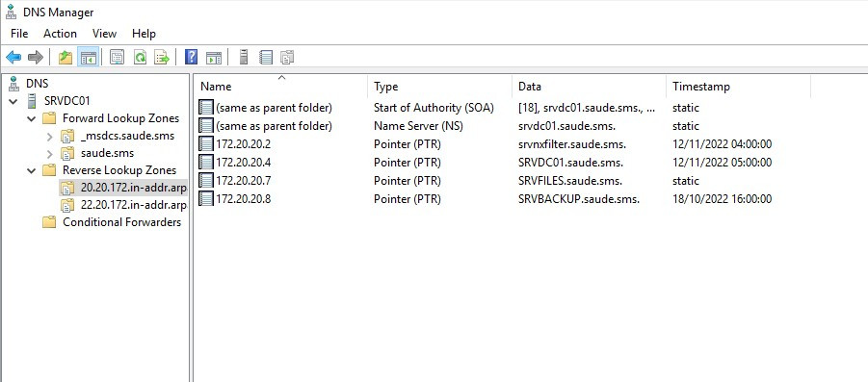Click the stacked records toolbar icon

tap(287, 57)
